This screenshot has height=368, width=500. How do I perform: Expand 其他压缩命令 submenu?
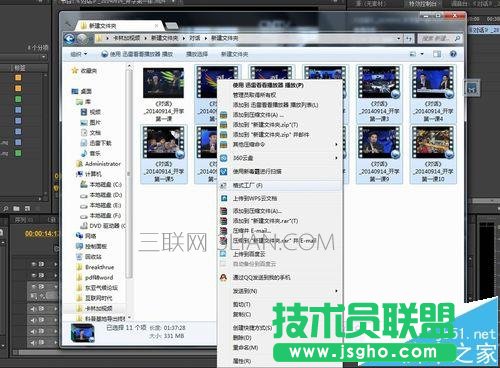coord(280,144)
